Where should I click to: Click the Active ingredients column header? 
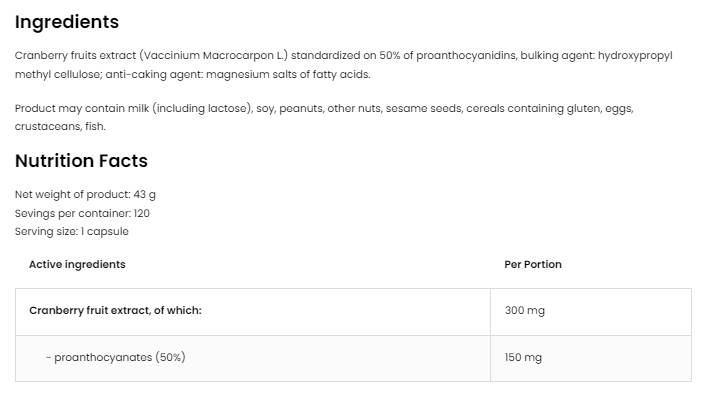tap(77, 264)
